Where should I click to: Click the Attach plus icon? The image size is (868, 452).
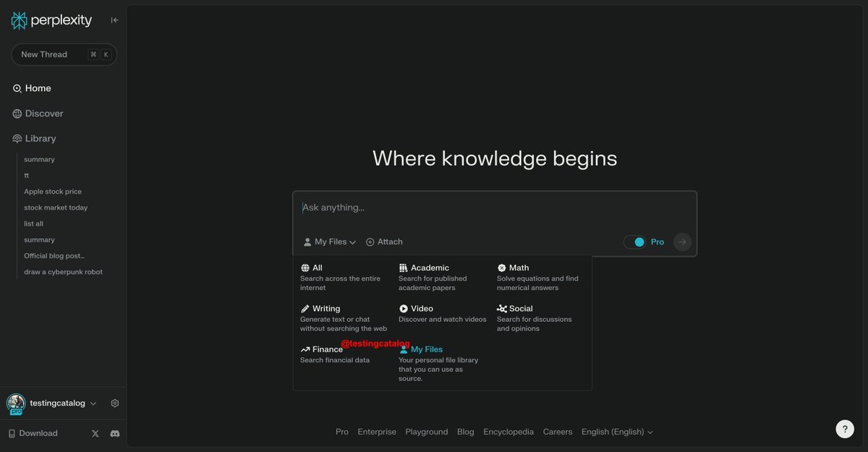(370, 242)
